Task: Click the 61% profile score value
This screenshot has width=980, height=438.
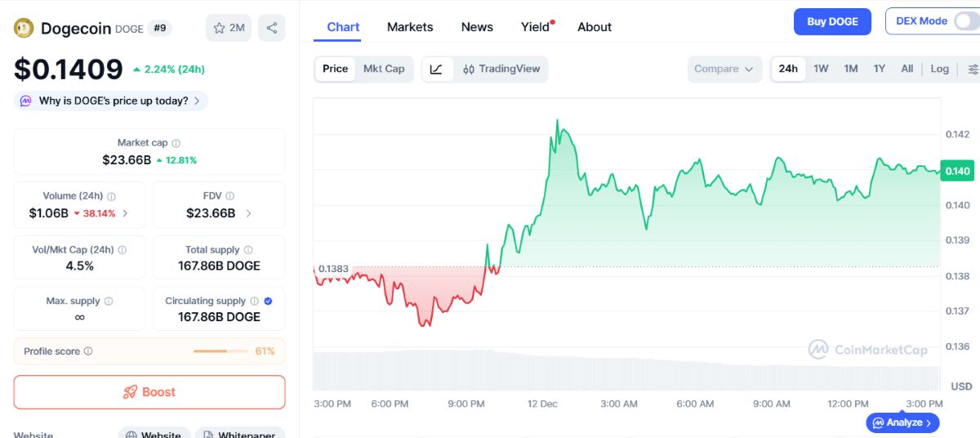Action: [x=265, y=351]
